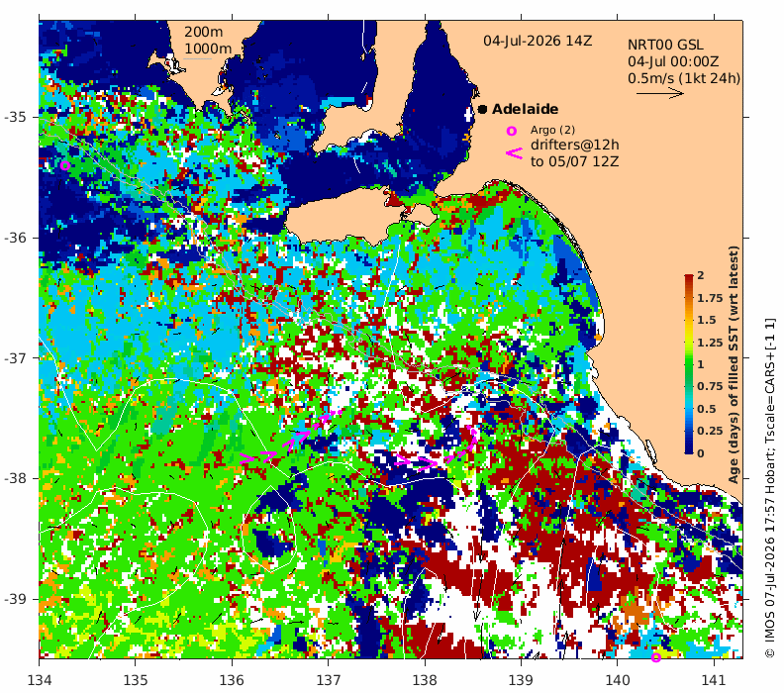
Task: Click the gray 1000m contour legend line
Action: [x=198, y=59]
